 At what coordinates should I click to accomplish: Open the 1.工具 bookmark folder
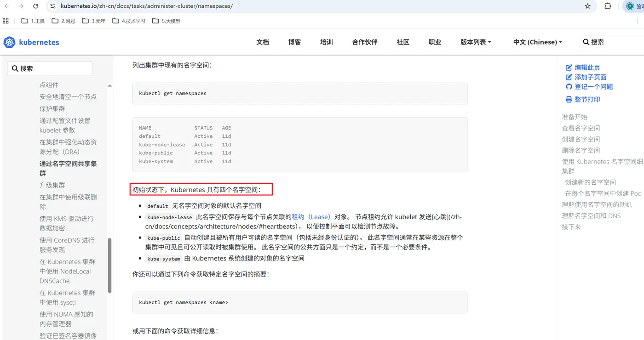pos(33,21)
